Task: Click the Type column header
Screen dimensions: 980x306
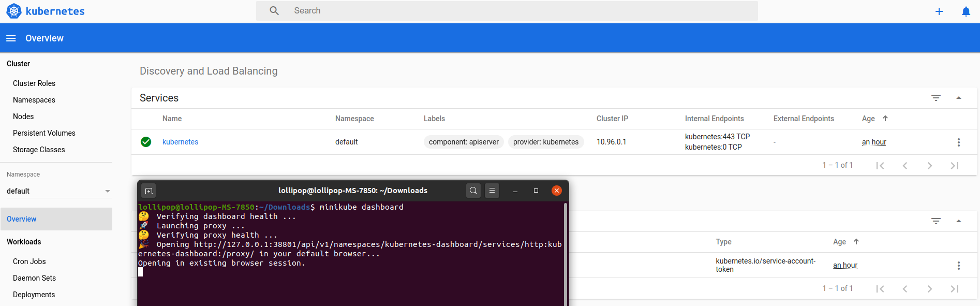Action: coord(723,242)
